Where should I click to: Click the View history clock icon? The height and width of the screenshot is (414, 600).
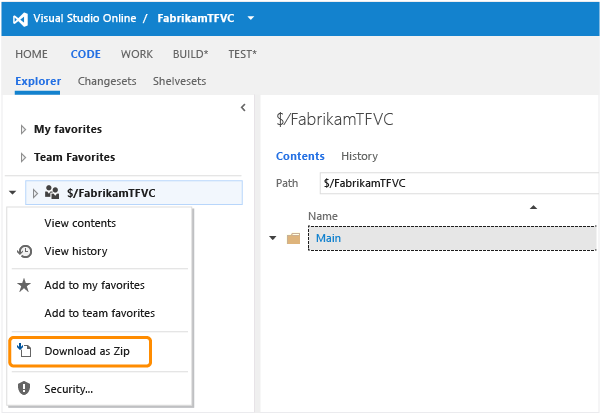pyautogui.click(x=24, y=251)
